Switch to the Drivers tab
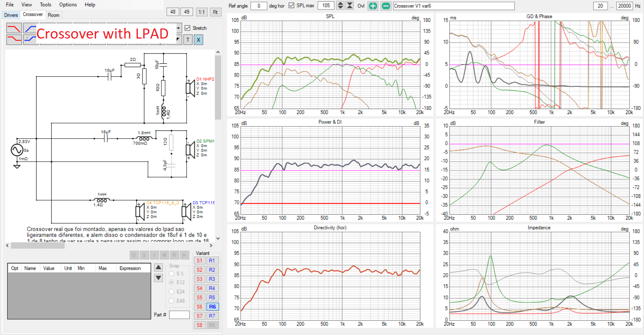This screenshot has height=335, width=644. pos(11,15)
